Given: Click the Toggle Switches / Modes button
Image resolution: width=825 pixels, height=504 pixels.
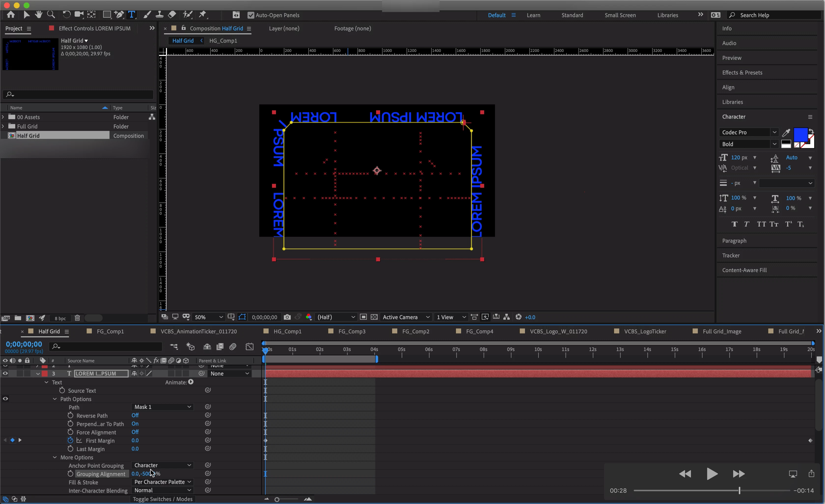Looking at the screenshot, I should click(162, 499).
